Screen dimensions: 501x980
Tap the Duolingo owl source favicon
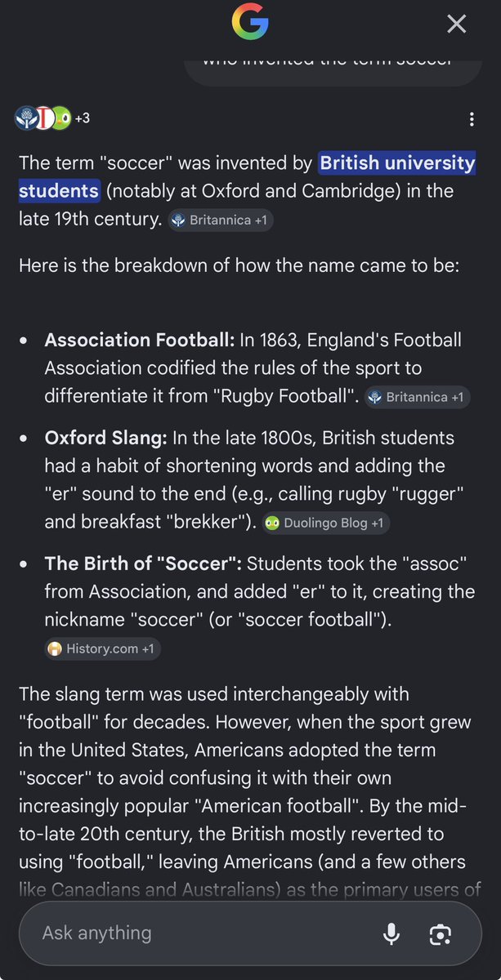(x=60, y=118)
